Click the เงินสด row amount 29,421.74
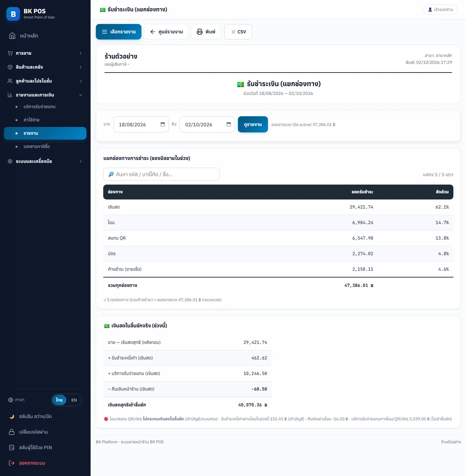 (361, 207)
